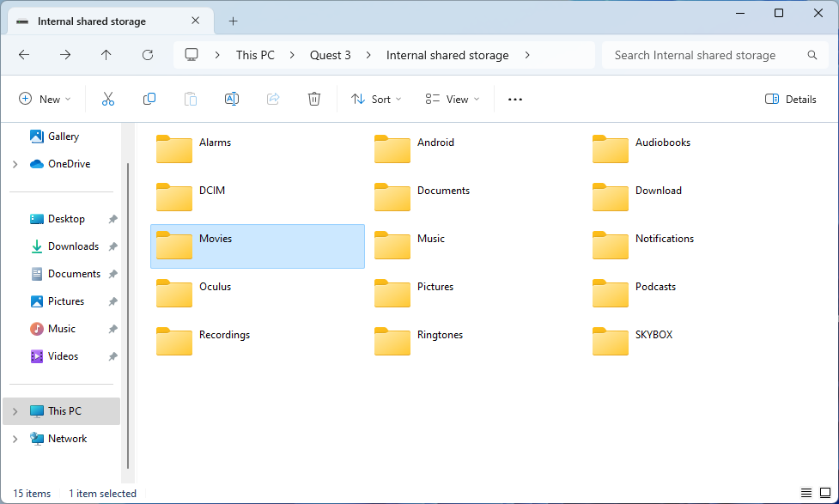
Task: Open the New dropdown menu
Action: (x=46, y=100)
